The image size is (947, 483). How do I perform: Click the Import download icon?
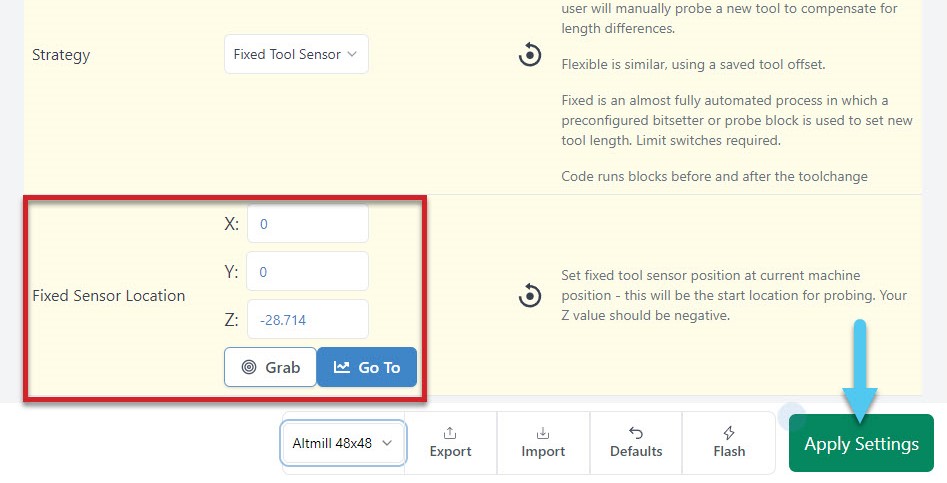pyautogui.click(x=543, y=432)
